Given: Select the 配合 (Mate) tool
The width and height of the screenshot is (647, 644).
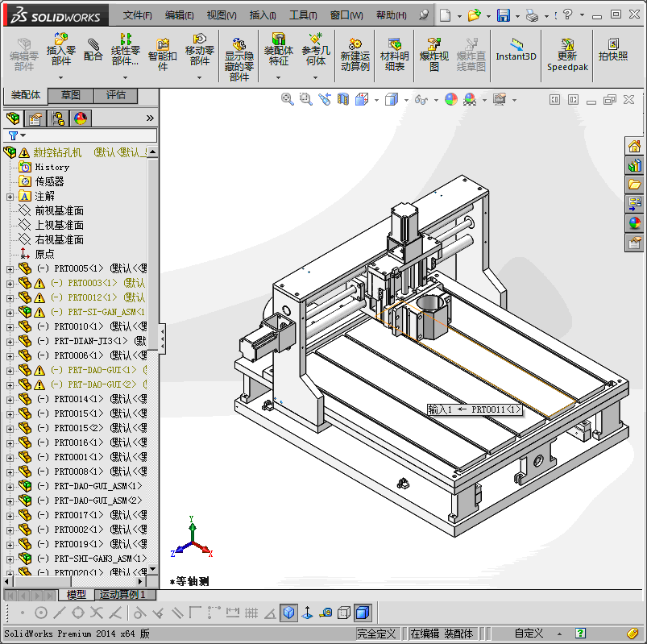Looking at the screenshot, I should [x=93, y=48].
